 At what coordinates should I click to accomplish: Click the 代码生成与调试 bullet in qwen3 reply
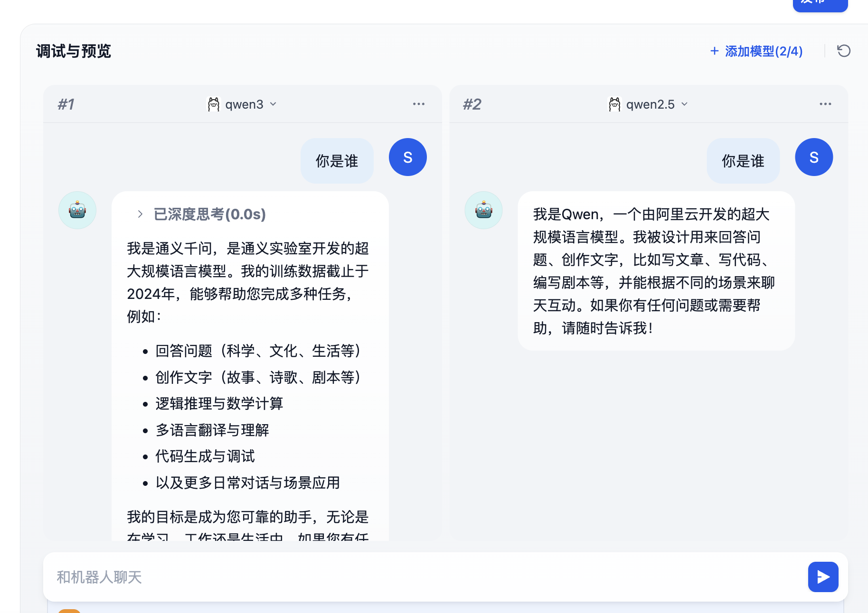pos(205,456)
